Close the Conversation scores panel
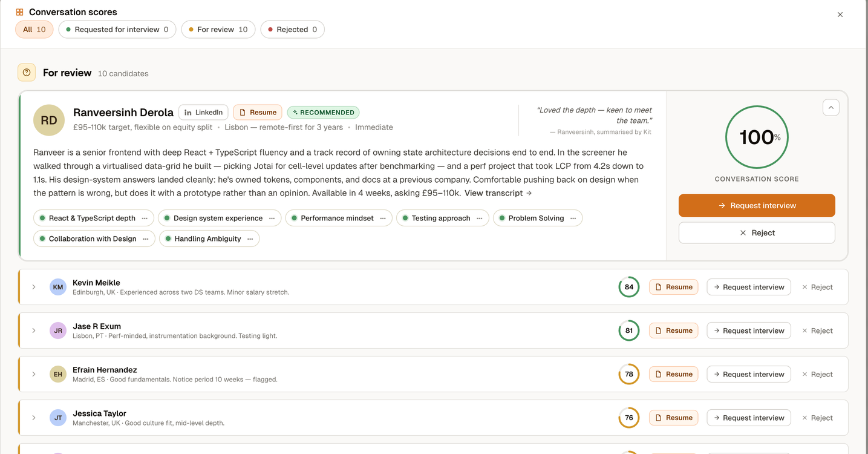This screenshot has width=868, height=454. [x=840, y=15]
